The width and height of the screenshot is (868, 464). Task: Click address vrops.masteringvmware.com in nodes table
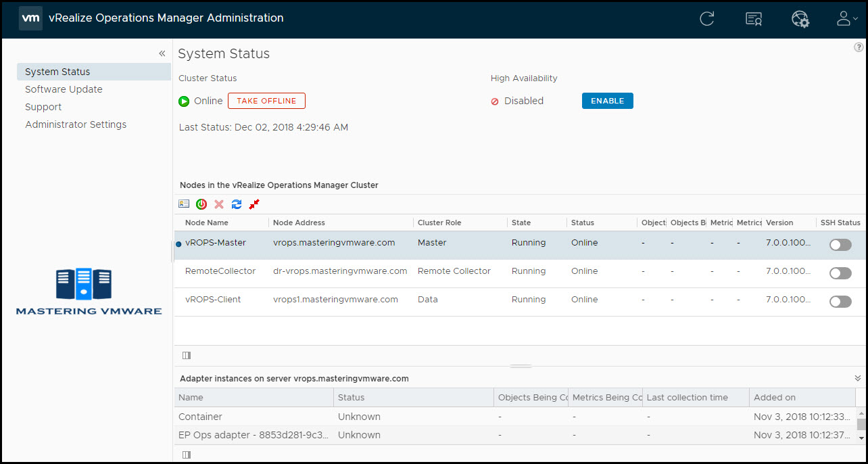point(334,243)
